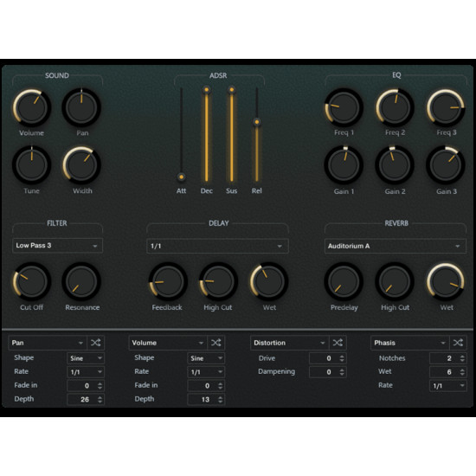Click the Phasis effect randomize shuffle icon
Viewport: 476px width, 476px height.
coord(458,343)
